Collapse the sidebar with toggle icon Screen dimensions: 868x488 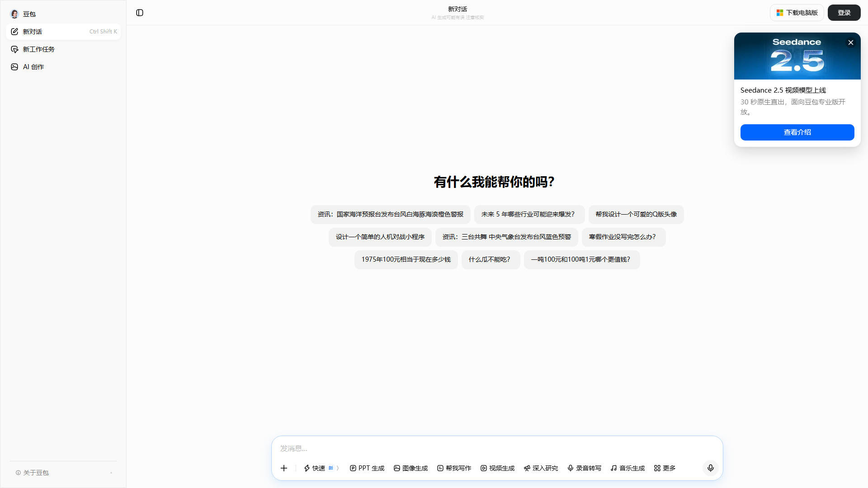coord(140,13)
